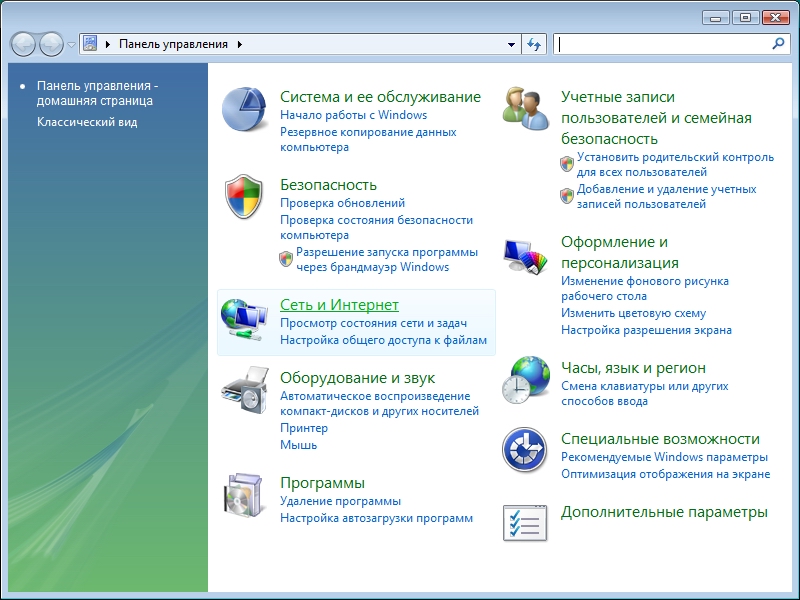Select 'Панель управления - домашняя страница' in the sidebar
This screenshot has height=600, width=800.
click(x=97, y=93)
